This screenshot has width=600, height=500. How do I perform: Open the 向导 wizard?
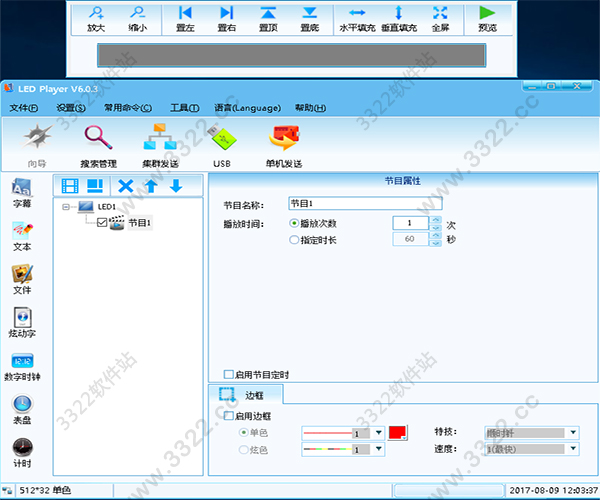click(x=37, y=145)
